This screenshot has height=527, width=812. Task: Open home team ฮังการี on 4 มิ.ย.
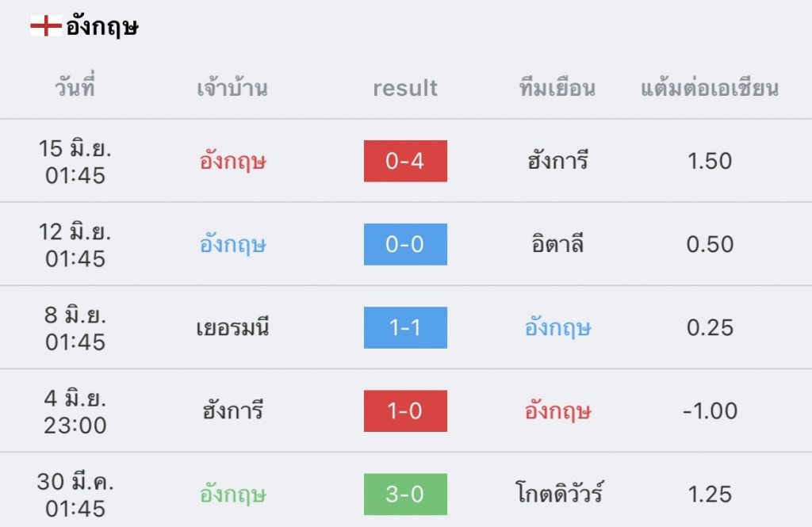point(232,411)
